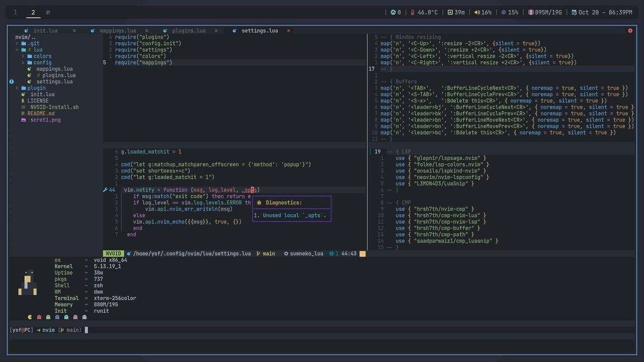Click the statusline file path settings.lua
This screenshot has width=644, height=362.
[x=192, y=254]
